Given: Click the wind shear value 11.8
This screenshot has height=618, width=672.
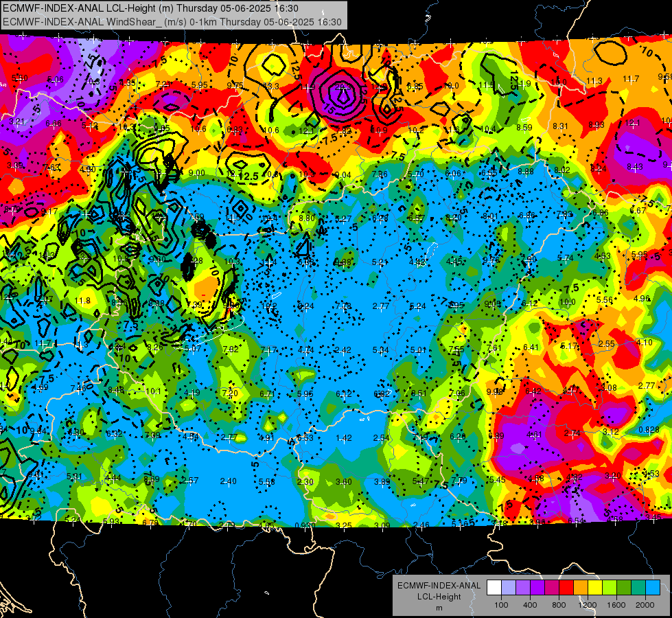Looking at the screenshot, I should [x=82, y=301].
